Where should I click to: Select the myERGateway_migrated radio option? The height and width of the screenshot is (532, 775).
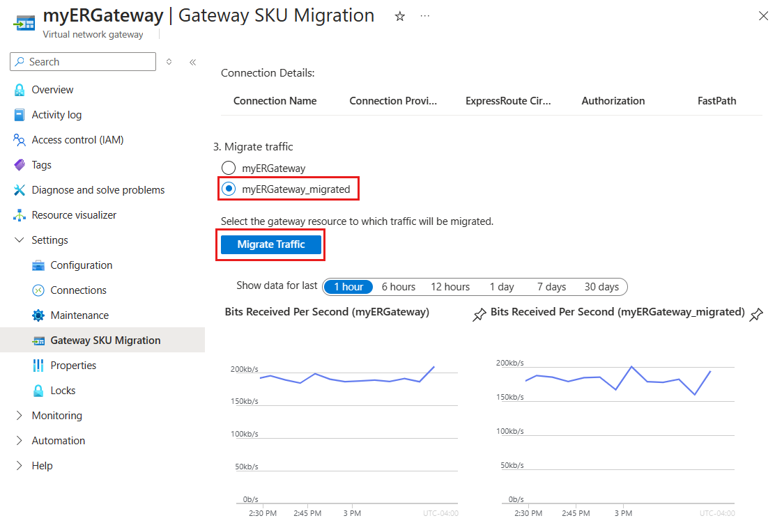(229, 189)
